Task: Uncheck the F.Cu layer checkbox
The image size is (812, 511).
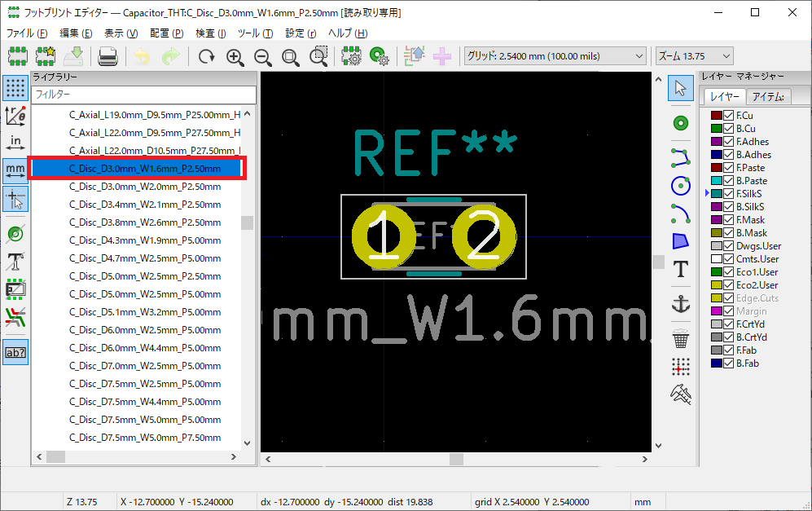Action: [729, 116]
